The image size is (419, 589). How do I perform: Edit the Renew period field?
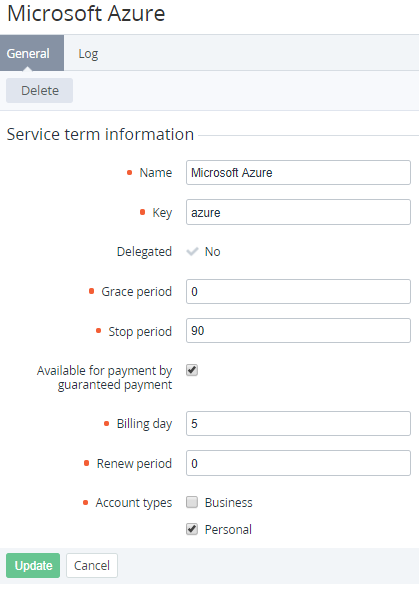click(x=298, y=463)
